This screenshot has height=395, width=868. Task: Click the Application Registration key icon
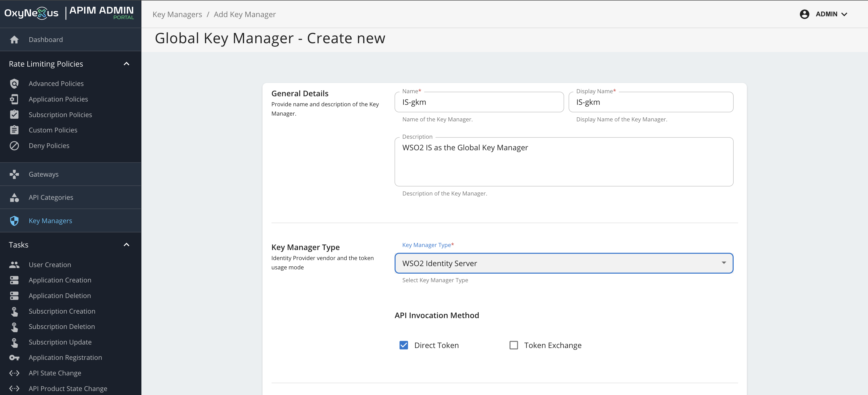14,358
